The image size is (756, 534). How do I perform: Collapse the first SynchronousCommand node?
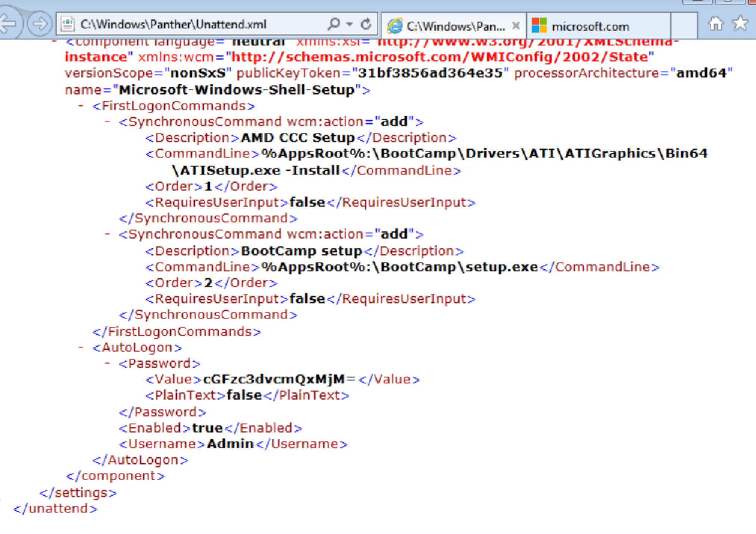[x=107, y=122]
